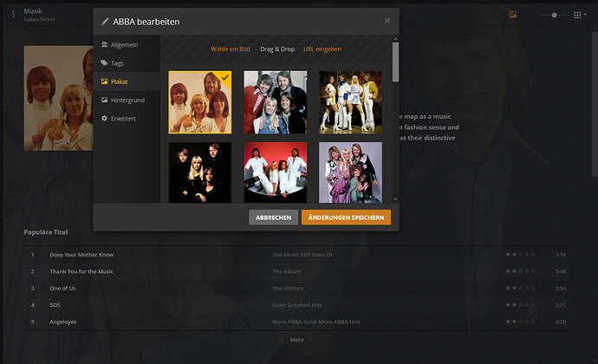Click the scroll-up arrow in the poster list

click(x=395, y=39)
